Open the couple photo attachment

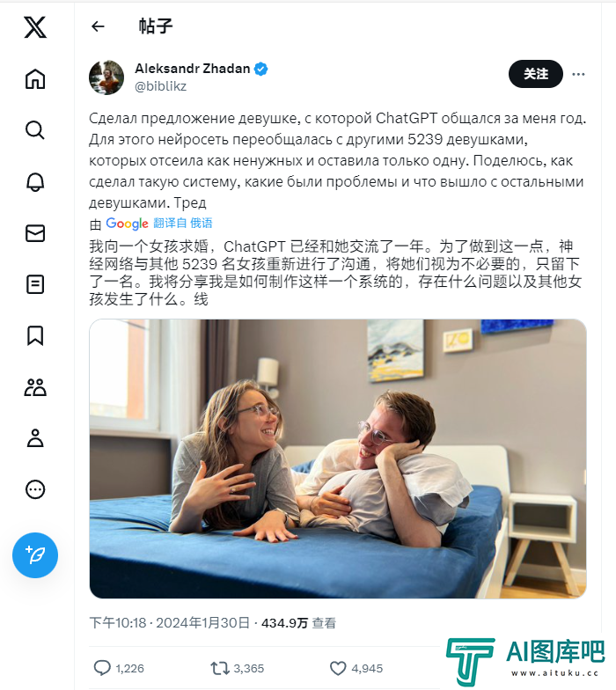tap(338, 459)
